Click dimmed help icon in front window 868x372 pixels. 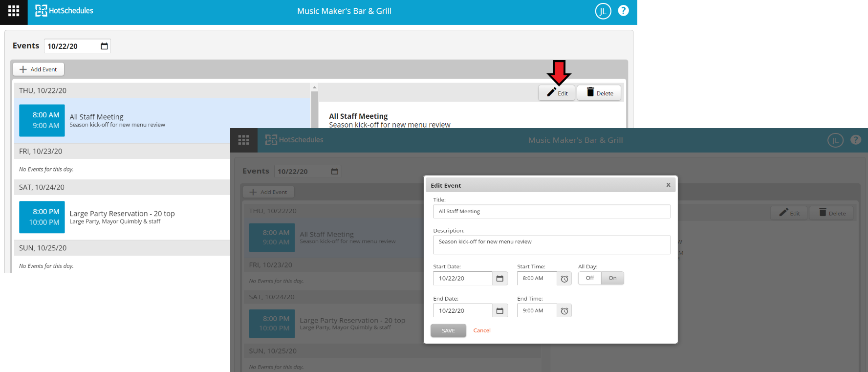(856, 140)
